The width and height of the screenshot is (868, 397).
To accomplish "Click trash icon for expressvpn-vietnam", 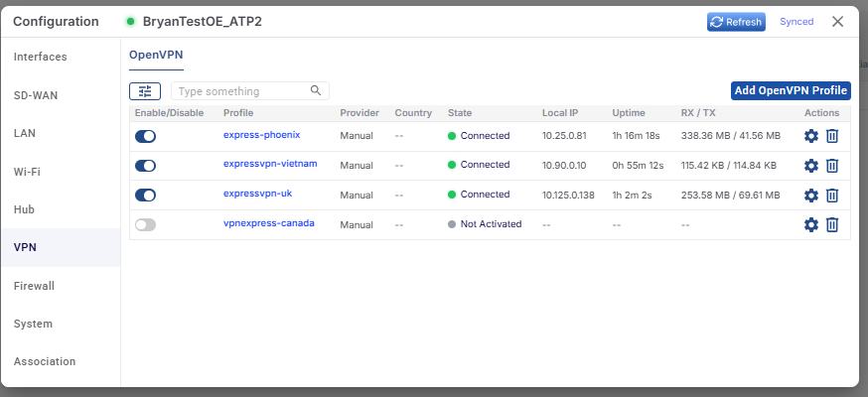I will [832, 166].
